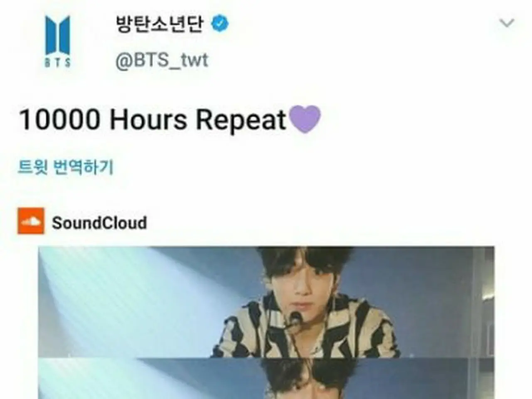Open the SoundCloud text label
Viewport: 532px width, 399px height.
click(x=99, y=223)
